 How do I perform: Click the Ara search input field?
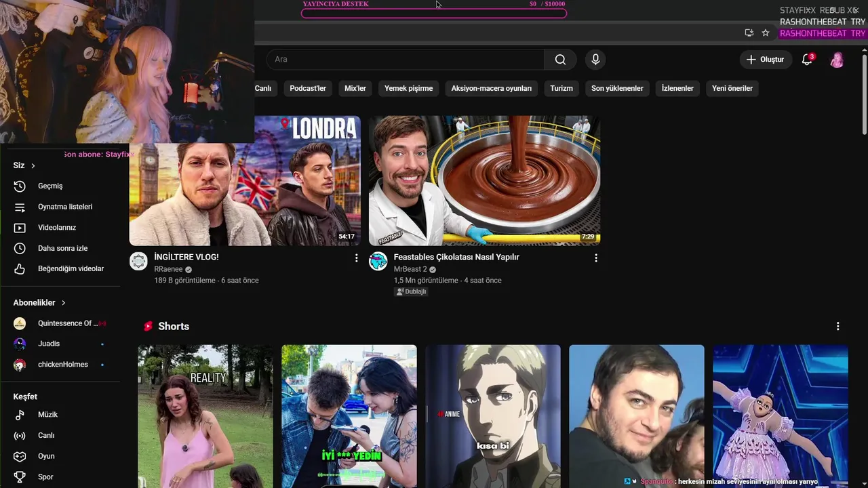(405, 60)
